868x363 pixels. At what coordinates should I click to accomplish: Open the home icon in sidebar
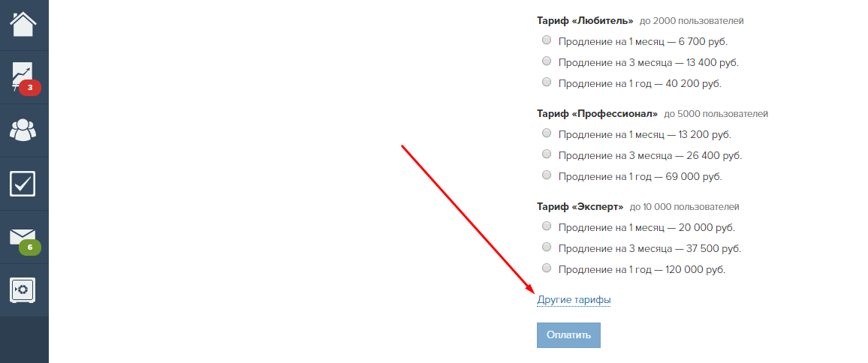pyautogui.click(x=23, y=24)
